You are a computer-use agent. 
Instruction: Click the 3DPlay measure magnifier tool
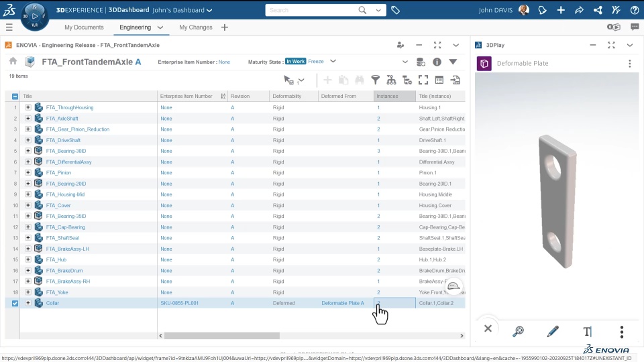click(519, 331)
